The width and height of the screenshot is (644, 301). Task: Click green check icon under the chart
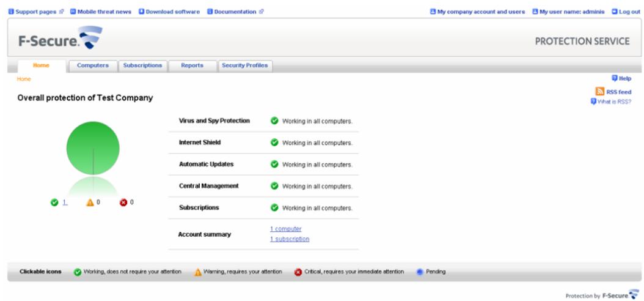(54, 203)
